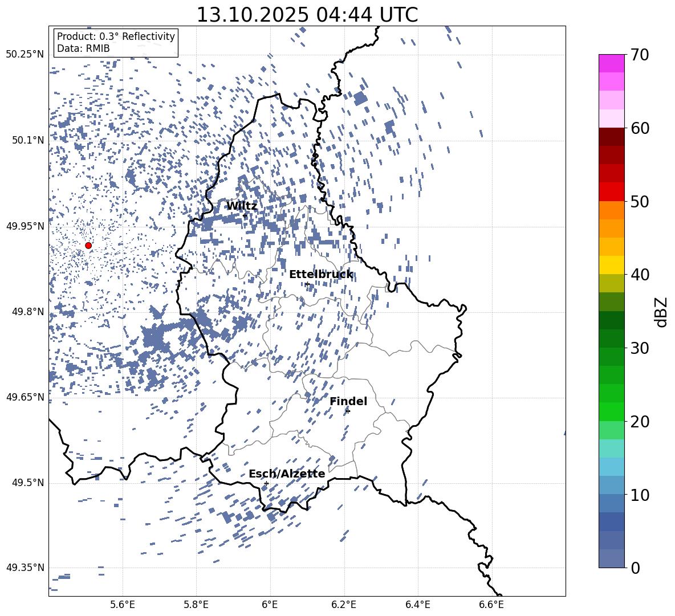Click the magenta colorbar segment below 70
675x616 pixels.
(612, 63)
